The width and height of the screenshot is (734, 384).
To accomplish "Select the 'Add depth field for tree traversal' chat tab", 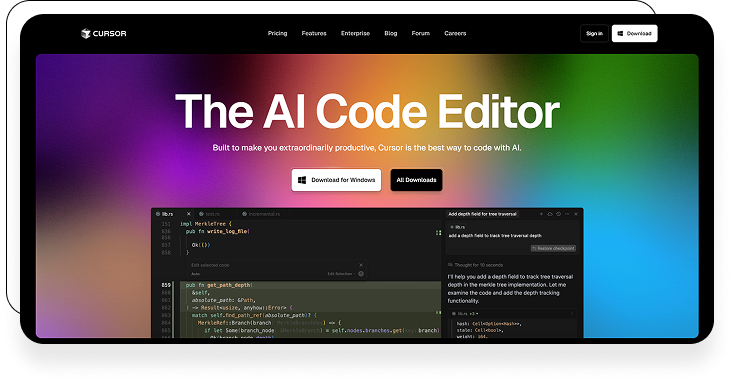I will click(483, 214).
